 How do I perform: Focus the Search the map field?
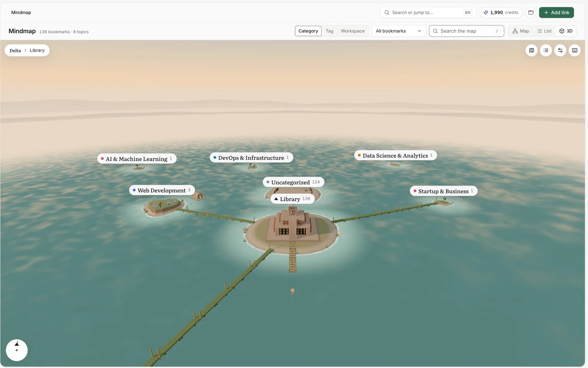tap(466, 31)
